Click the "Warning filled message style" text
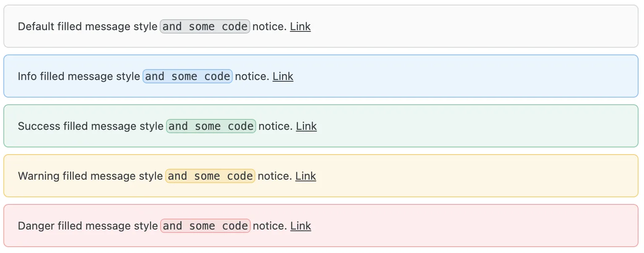The height and width of the screenshot is (253, 644). (90, 176)
